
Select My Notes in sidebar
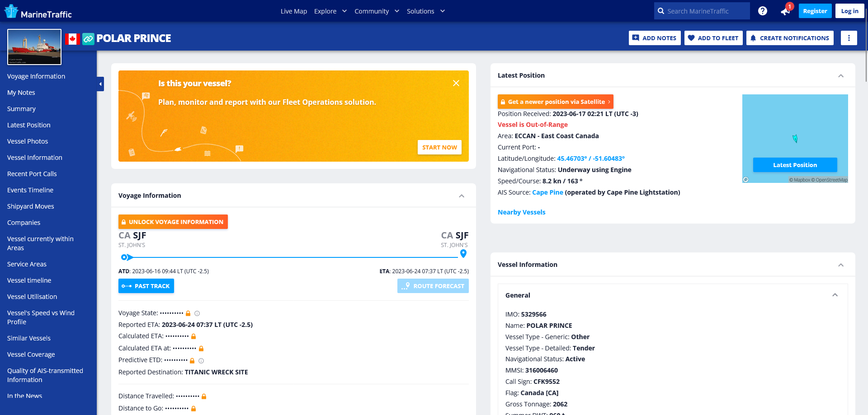click(x=21, y=93)
